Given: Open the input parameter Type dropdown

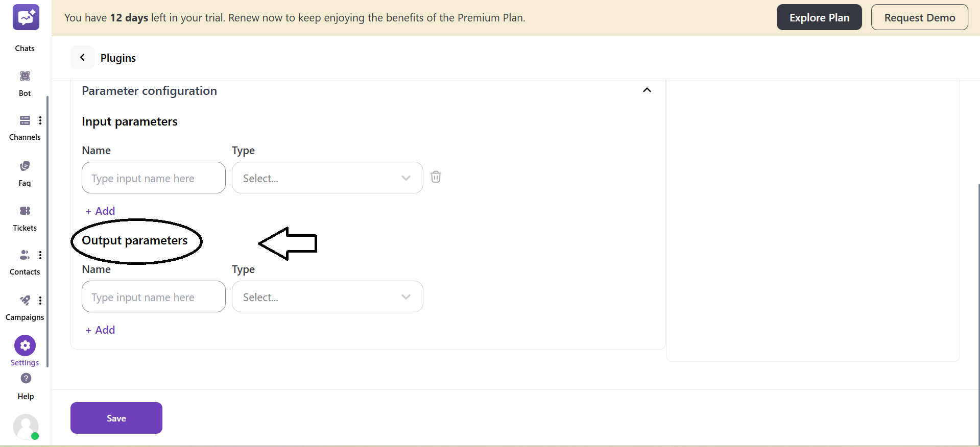Looking at the screenshot, I should [327, 178].
